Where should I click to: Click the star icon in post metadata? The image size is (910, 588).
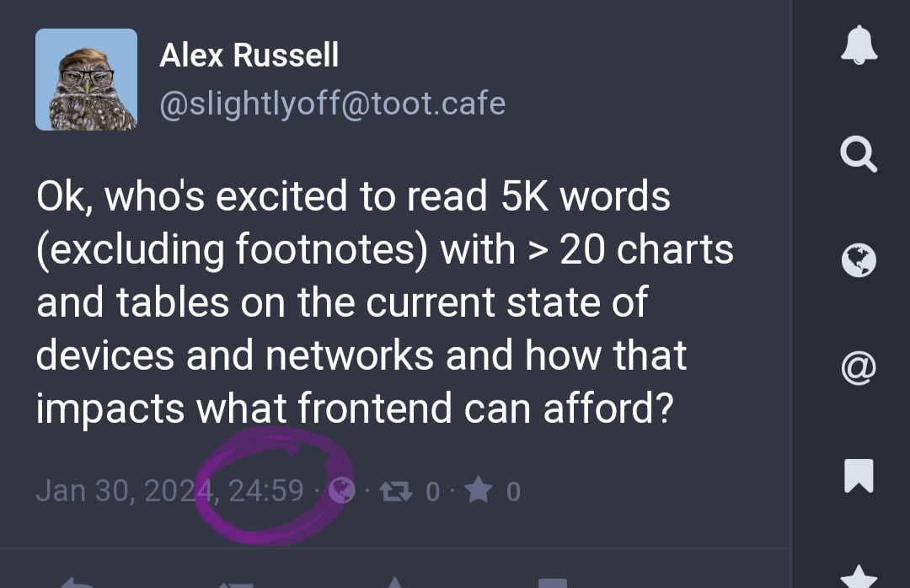click(x=478, y=490)
